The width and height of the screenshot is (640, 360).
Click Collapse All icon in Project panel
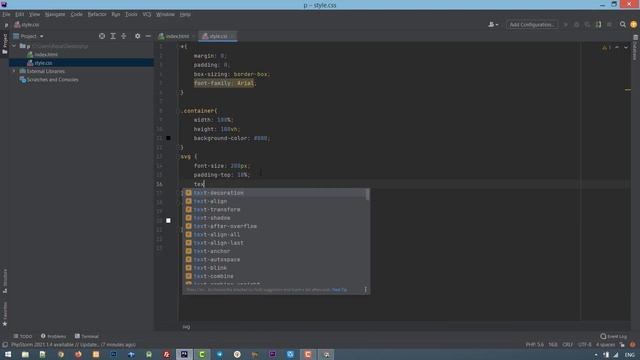124,36
